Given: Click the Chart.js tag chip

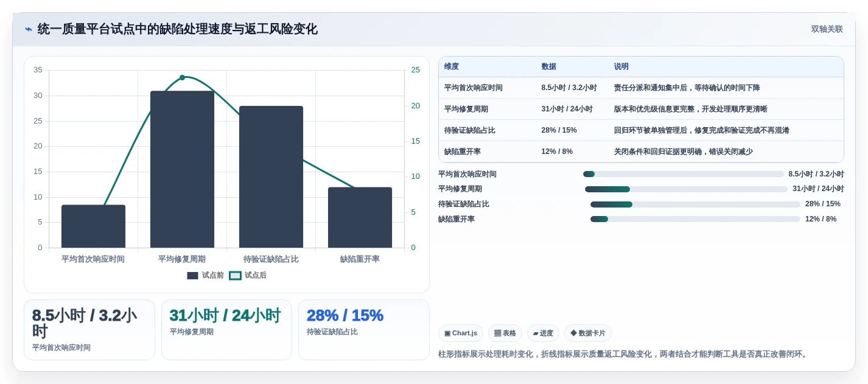Looking at the screenshot, I should 461,333.
